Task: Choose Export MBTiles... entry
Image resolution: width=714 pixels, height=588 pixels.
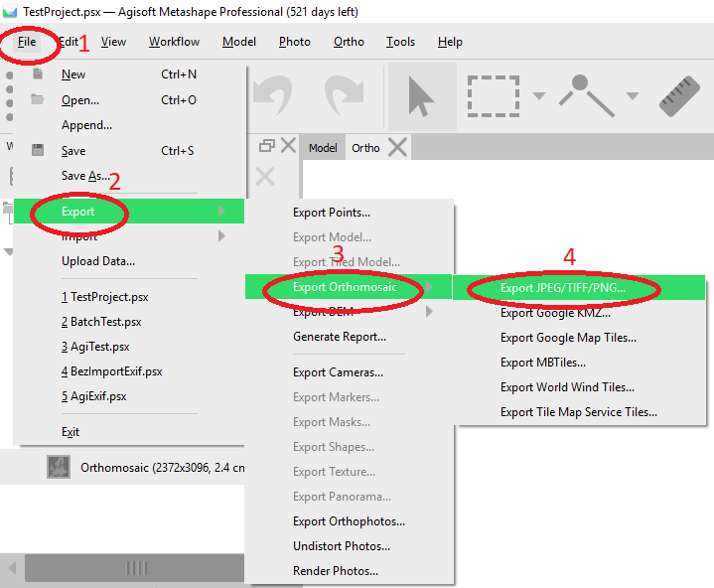Action: tap(579, 363)
